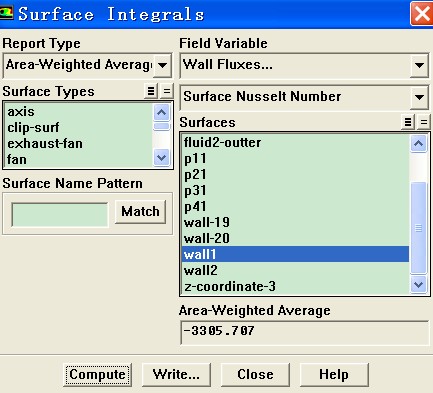Deselect highlighted wall1 surface
Screen dimensions: 433x393
point(295,255)
